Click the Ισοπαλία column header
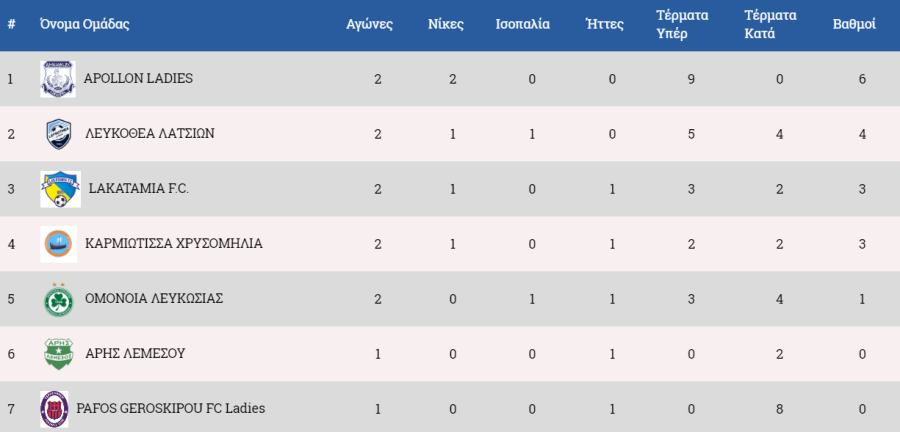900x432 pixels. 523,25
